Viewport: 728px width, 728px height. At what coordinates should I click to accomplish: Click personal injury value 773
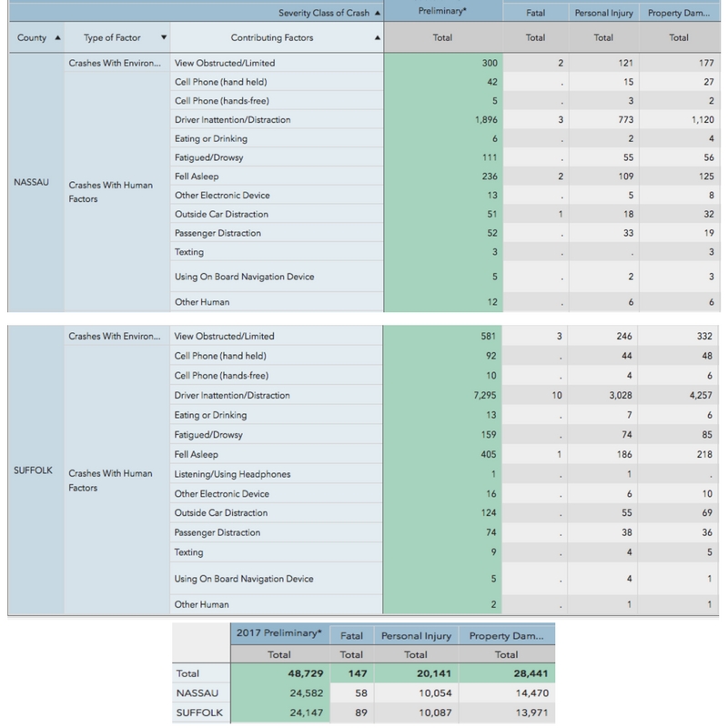click(625, 120)
